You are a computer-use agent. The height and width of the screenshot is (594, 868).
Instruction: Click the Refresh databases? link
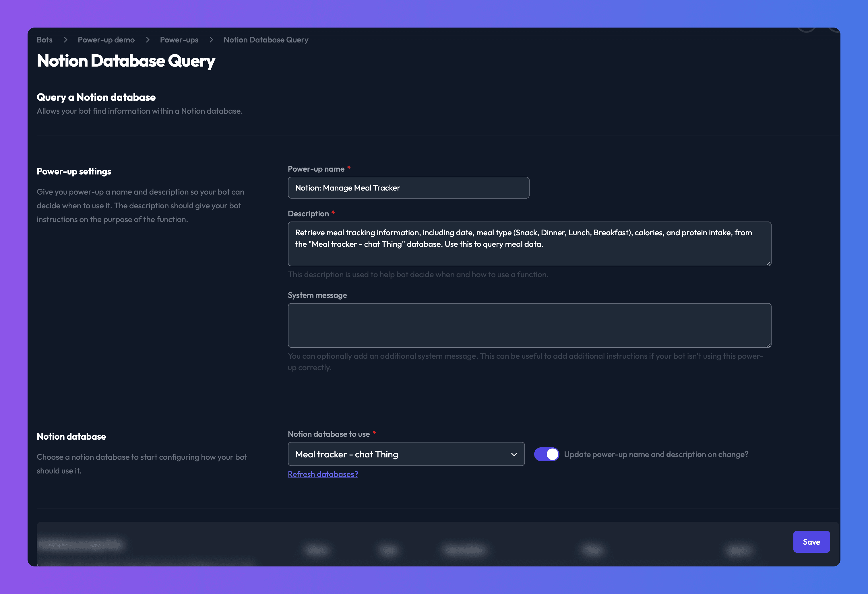point(323,474)
